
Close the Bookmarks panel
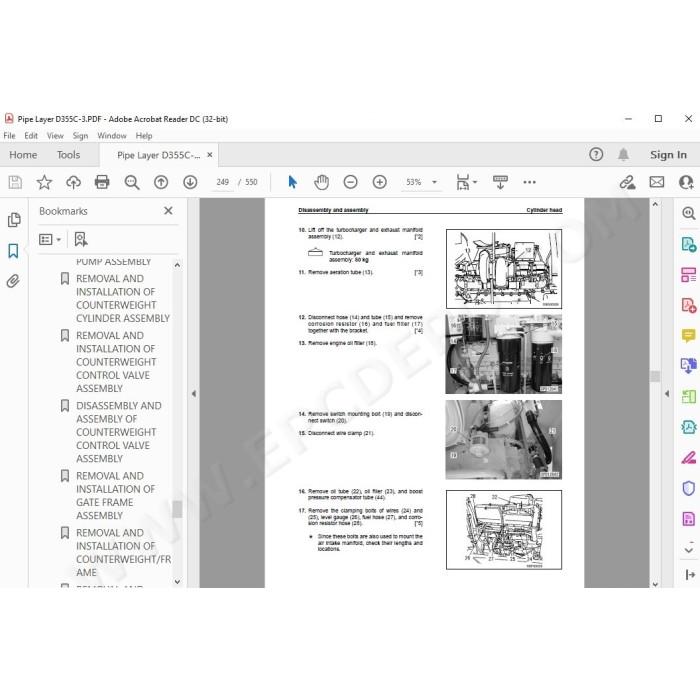pyautogui.click(x=168, y=211)
